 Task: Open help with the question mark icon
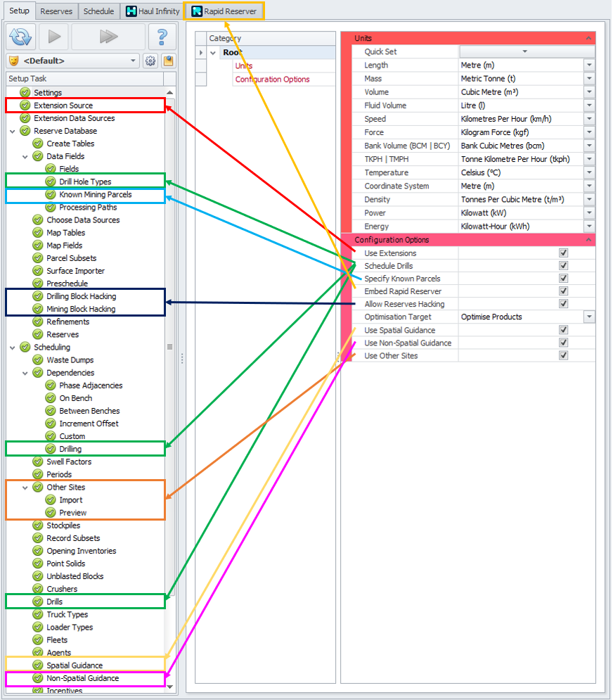162,37
